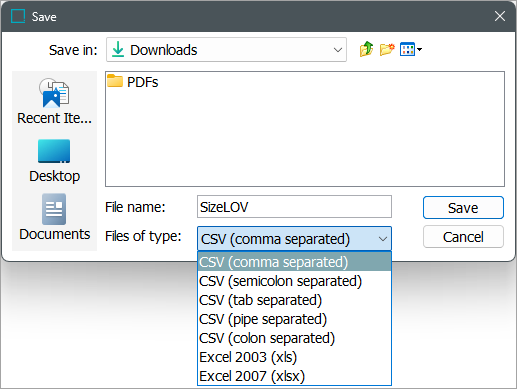Choose CSV (pipe separated) option

pos(294,319)
